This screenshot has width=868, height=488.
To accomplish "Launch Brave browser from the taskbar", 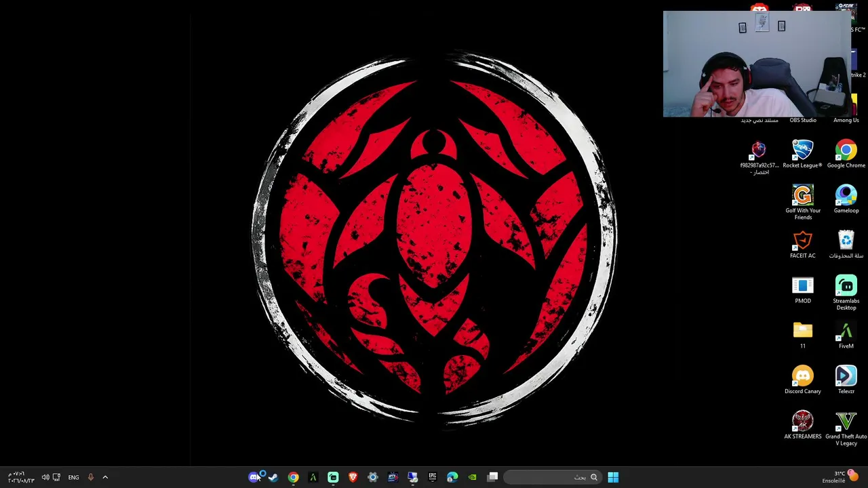I will [353, 477].
